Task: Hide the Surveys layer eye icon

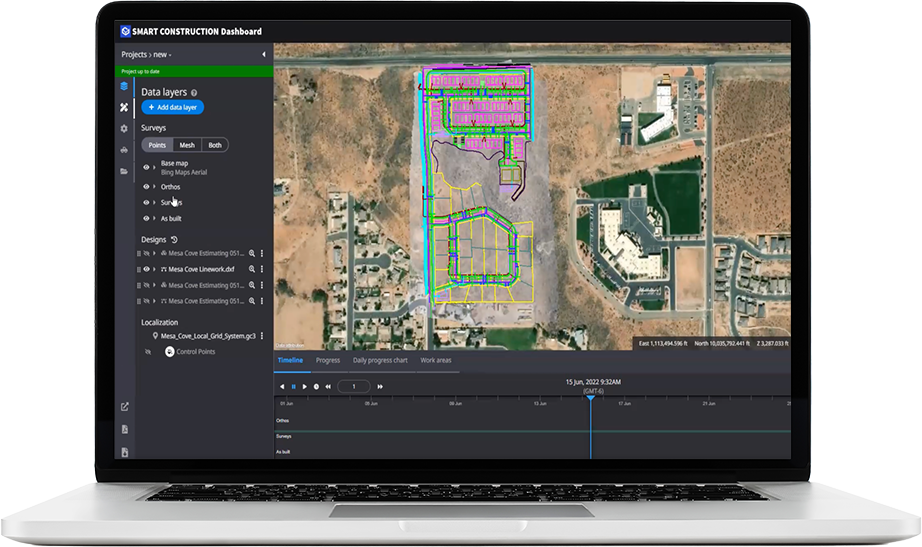Action: tap(146, 202)
